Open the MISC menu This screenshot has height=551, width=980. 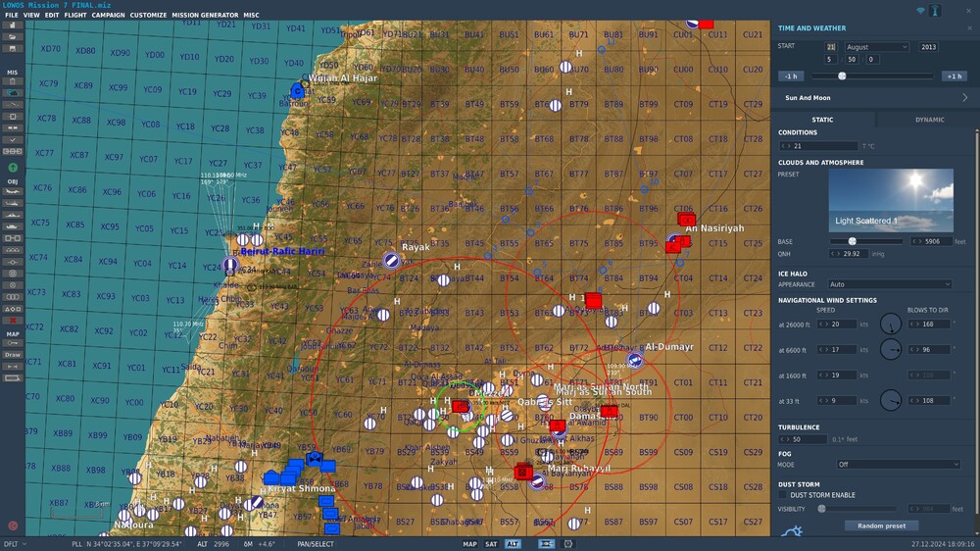coord(251,15)
